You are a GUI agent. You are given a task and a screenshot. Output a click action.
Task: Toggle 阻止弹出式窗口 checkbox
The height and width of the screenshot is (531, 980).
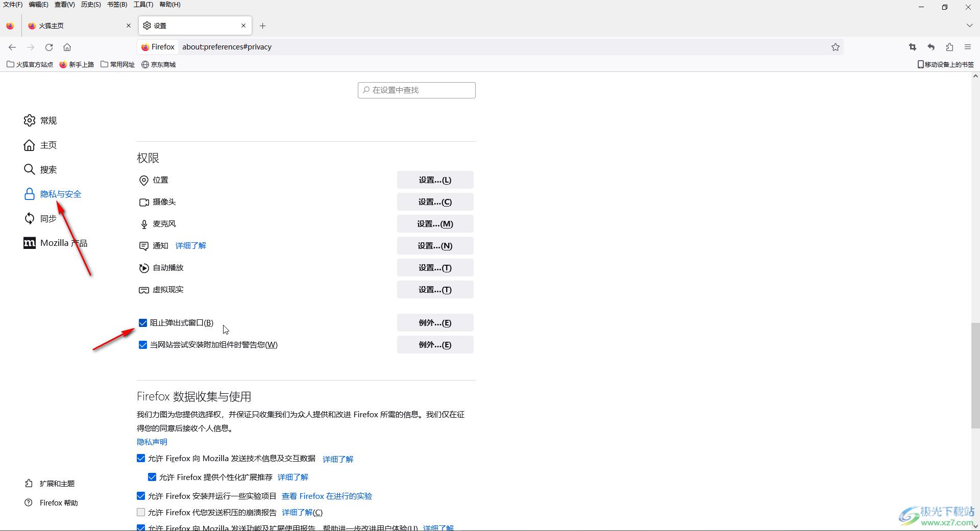pyautogui.click(x=143, y=323)
